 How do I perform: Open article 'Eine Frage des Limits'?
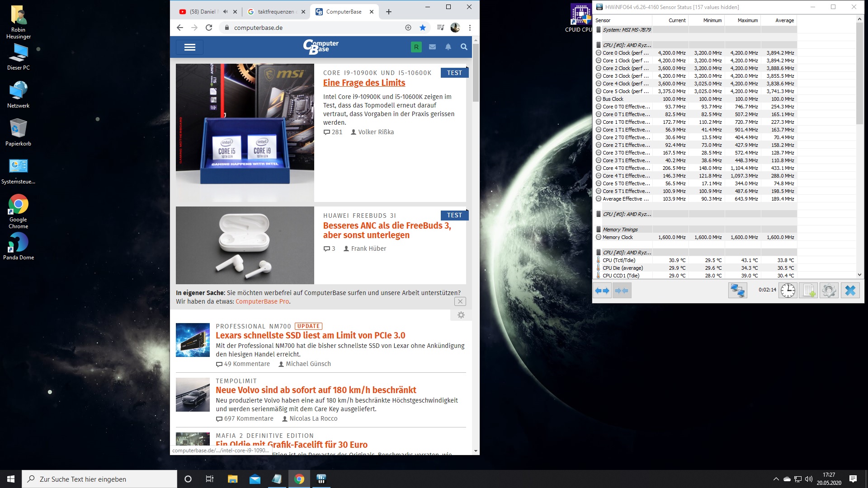click(364, 83)
